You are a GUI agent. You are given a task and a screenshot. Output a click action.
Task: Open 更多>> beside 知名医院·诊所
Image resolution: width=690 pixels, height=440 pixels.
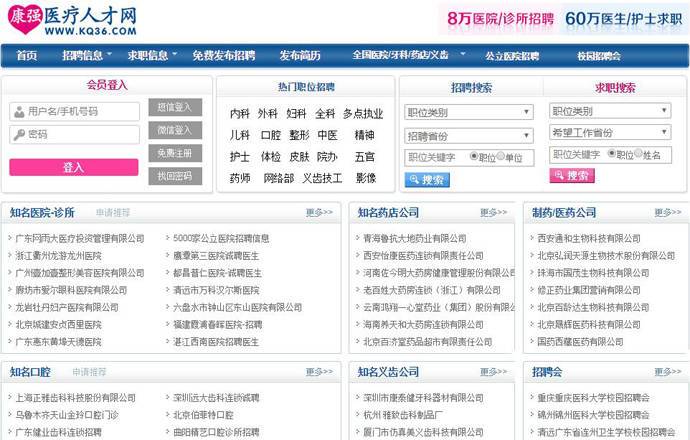pos(319,212)
